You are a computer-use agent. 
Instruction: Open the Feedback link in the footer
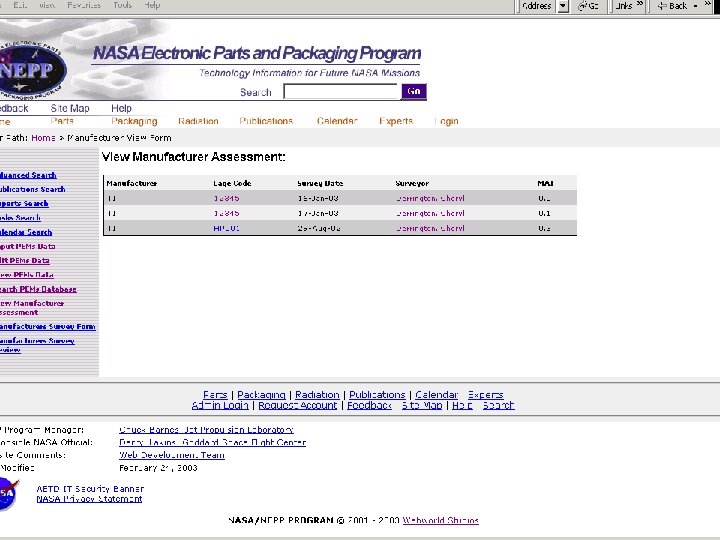pos(369,405)
